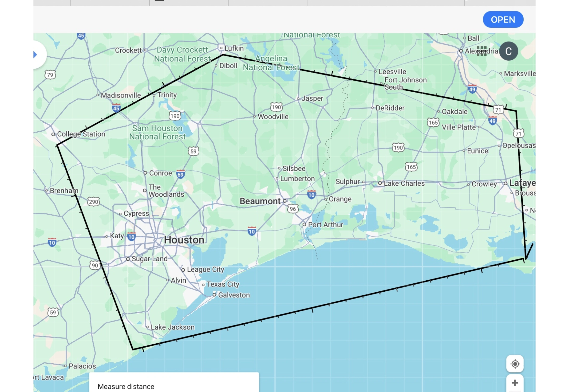Click the Sam Houston National Forest label
Screen dimensions: 569x392
pos(157,132)
